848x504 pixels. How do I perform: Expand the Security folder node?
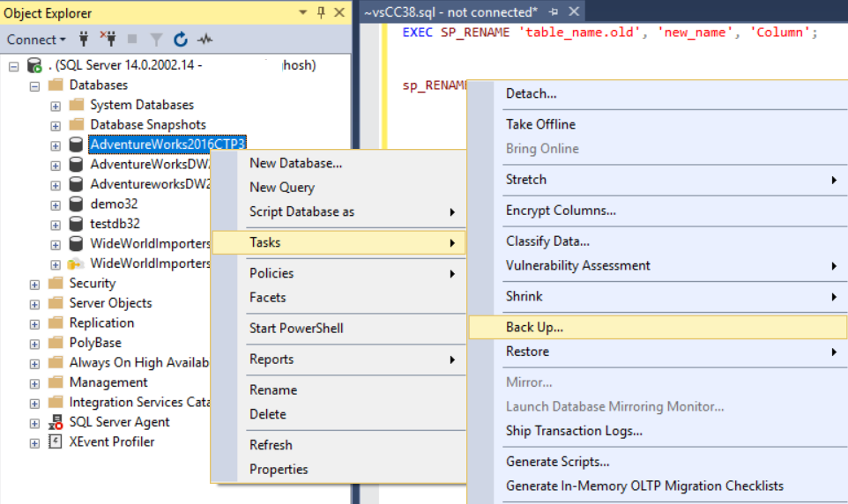[34, 284]
